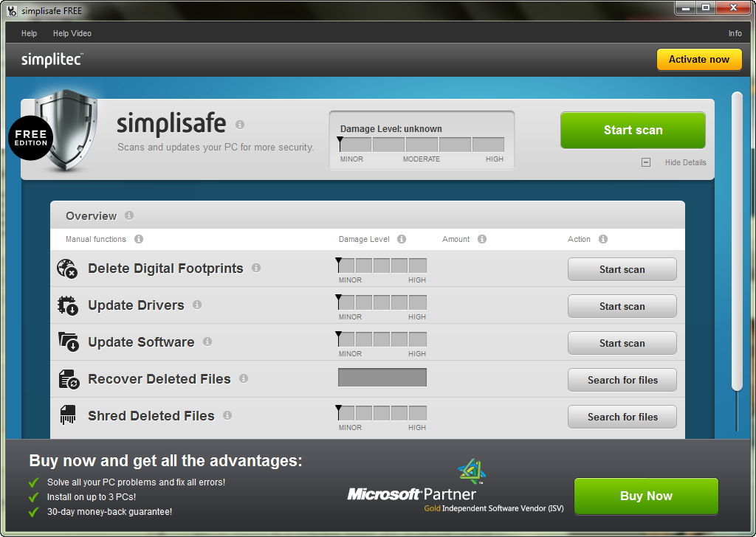Open the Help menu
This screenshot has width=756, height=537.
(29, 33)
